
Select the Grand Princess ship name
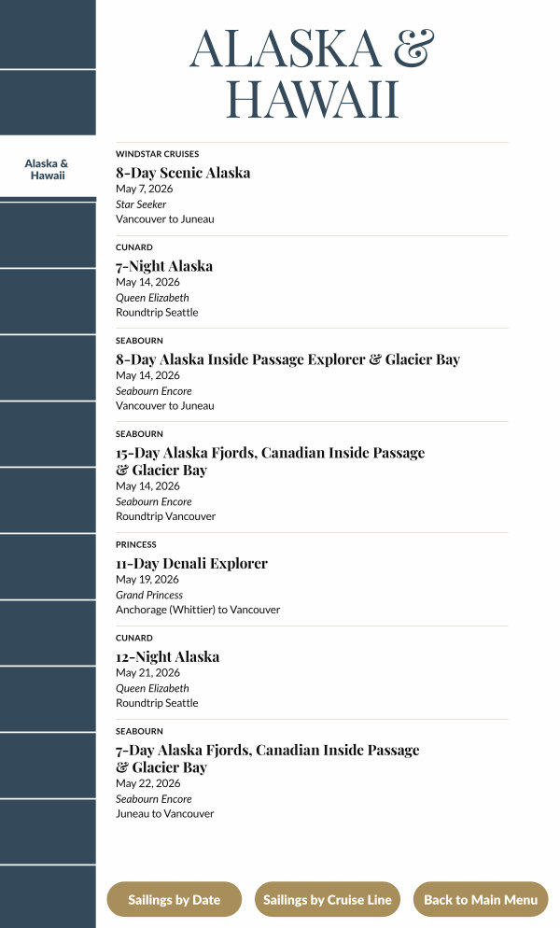click(x=149, y=595)
